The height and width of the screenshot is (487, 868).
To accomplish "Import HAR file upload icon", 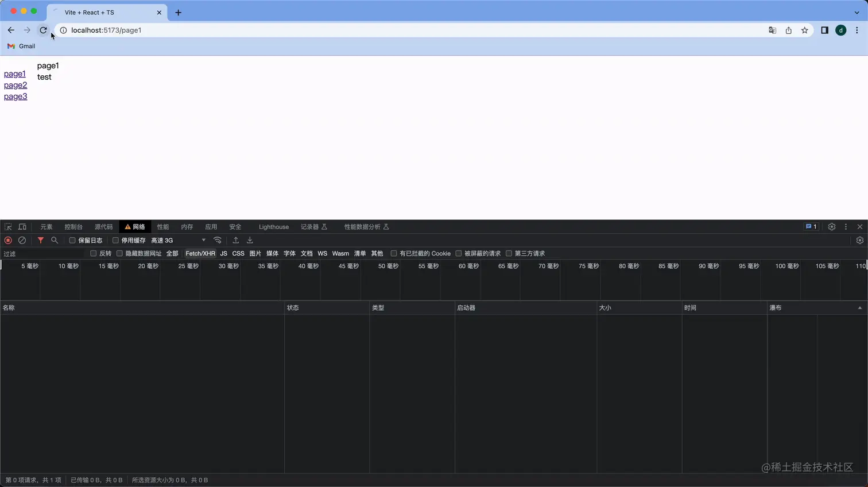I will coord(235,241).
